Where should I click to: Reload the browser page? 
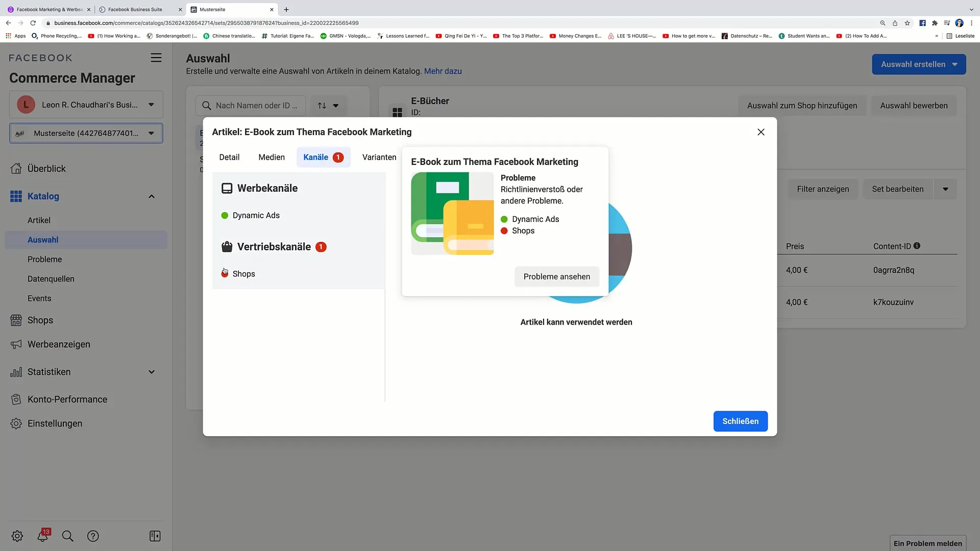coord(33,23)
